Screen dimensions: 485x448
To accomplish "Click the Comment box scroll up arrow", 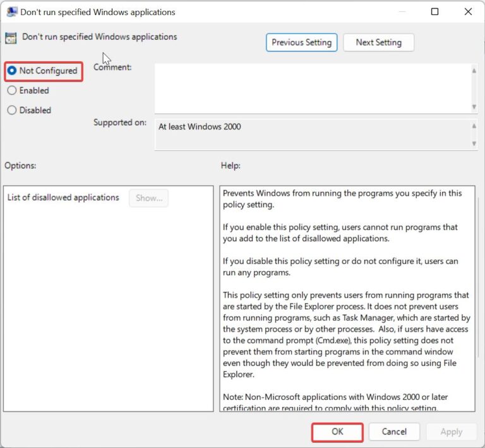I will pos(474,71).
